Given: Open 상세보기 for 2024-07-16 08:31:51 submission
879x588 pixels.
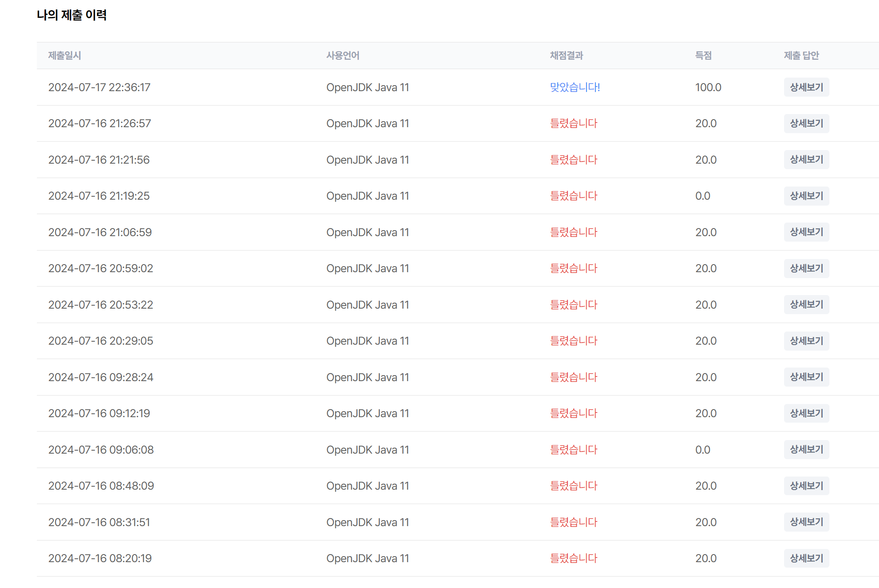Looking at the screenshot, I should point(806,522).
